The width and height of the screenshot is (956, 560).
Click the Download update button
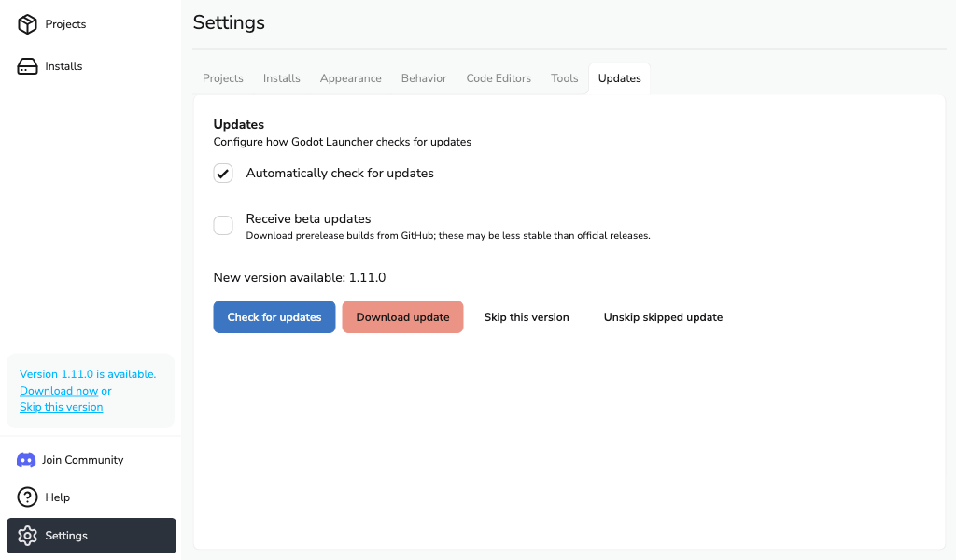(402, 316)
